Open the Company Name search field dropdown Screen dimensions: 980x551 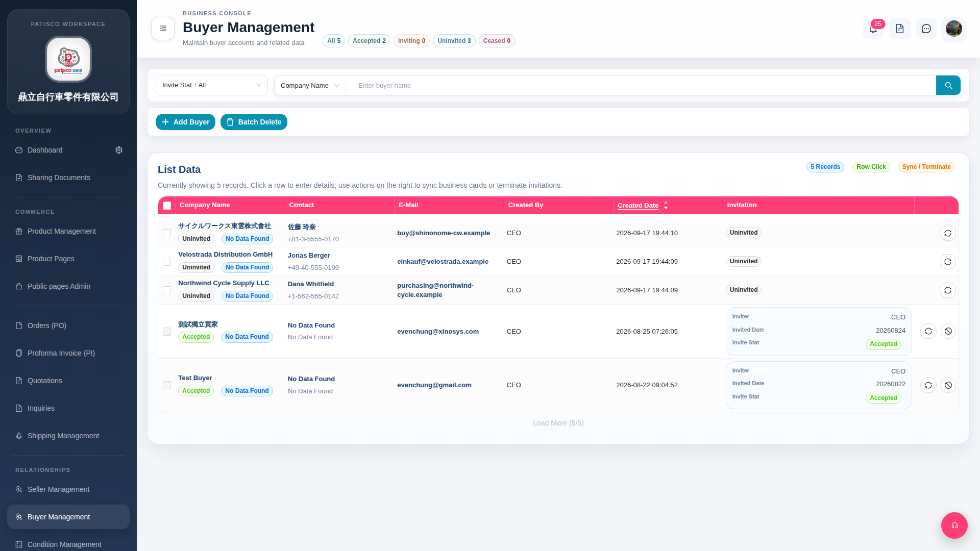pyautogui.click(x=310, y=85)
